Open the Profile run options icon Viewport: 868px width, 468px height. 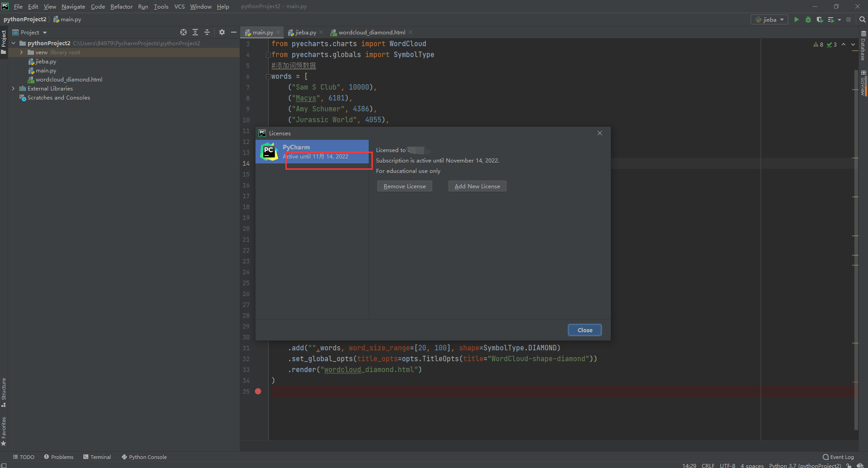click(x=831, y=19)
